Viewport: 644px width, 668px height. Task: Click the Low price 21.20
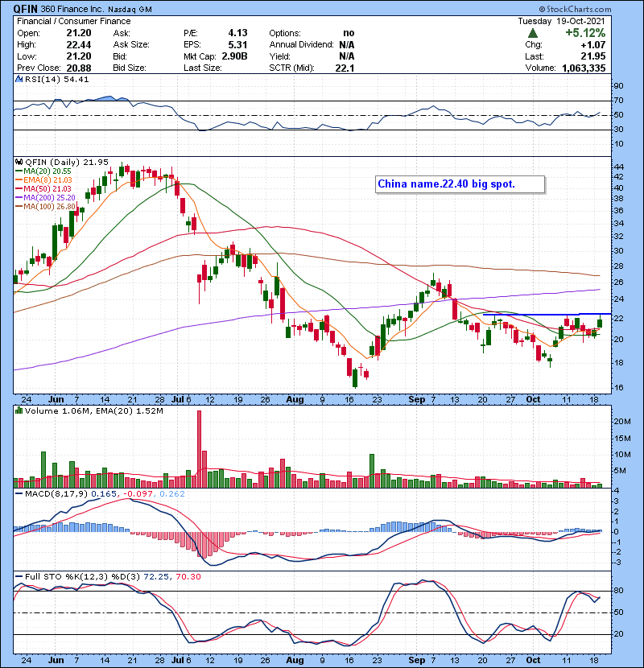(x=78, y=56)
